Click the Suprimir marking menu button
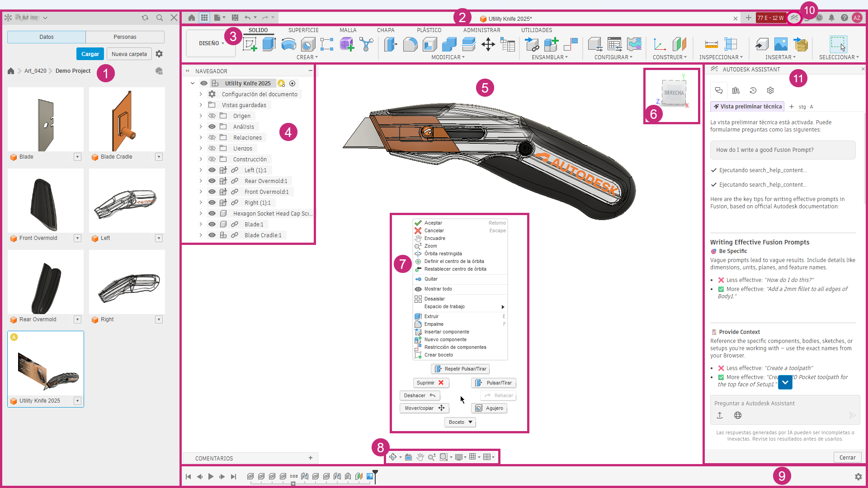Screen dimensions: 868x488 click(x=431, y=383)
